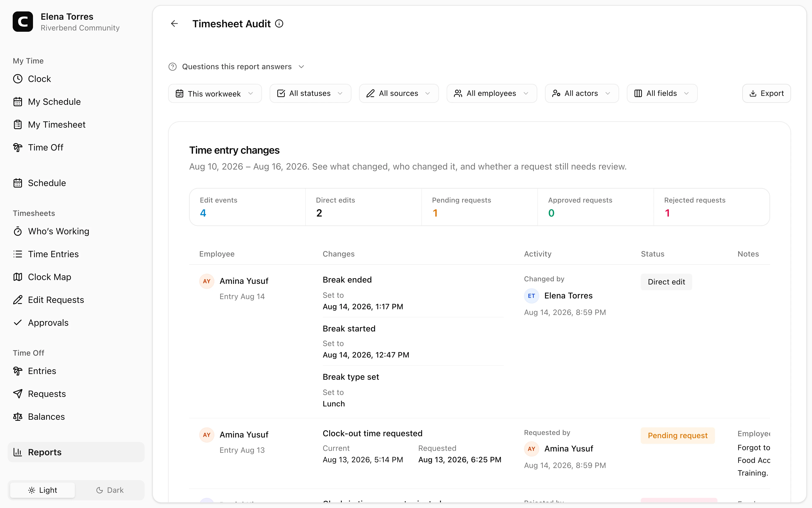This screenshot has height=508, width=812.
Task: Click the My Schedule calendar icon
Action: [18, 101]
